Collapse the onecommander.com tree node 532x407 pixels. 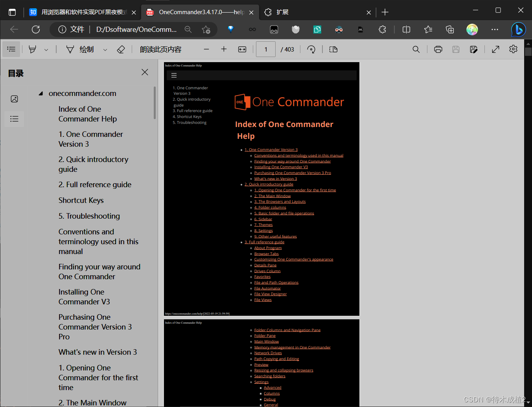pyautogui.click(x=40, y=94)
